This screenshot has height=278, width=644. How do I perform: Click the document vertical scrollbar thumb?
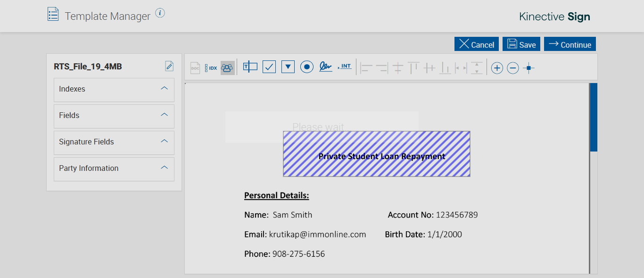(x=594, y=117)
